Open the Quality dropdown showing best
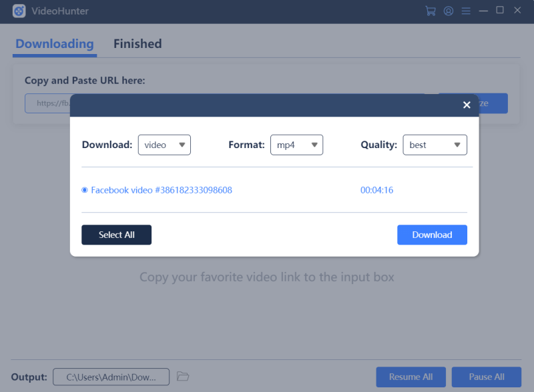 [435, 145]
